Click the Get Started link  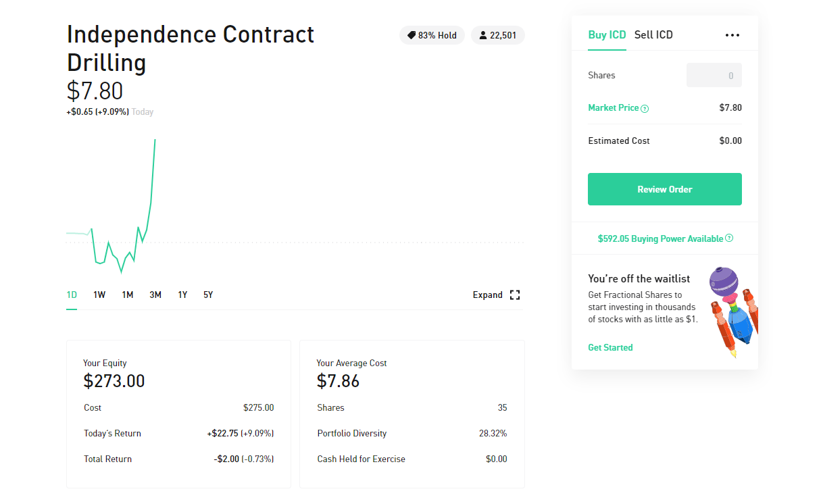tap(610, 347)
